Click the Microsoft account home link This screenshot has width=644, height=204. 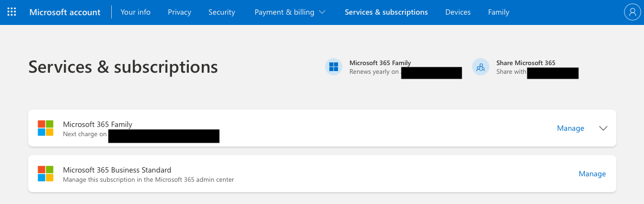pos(65,12)
